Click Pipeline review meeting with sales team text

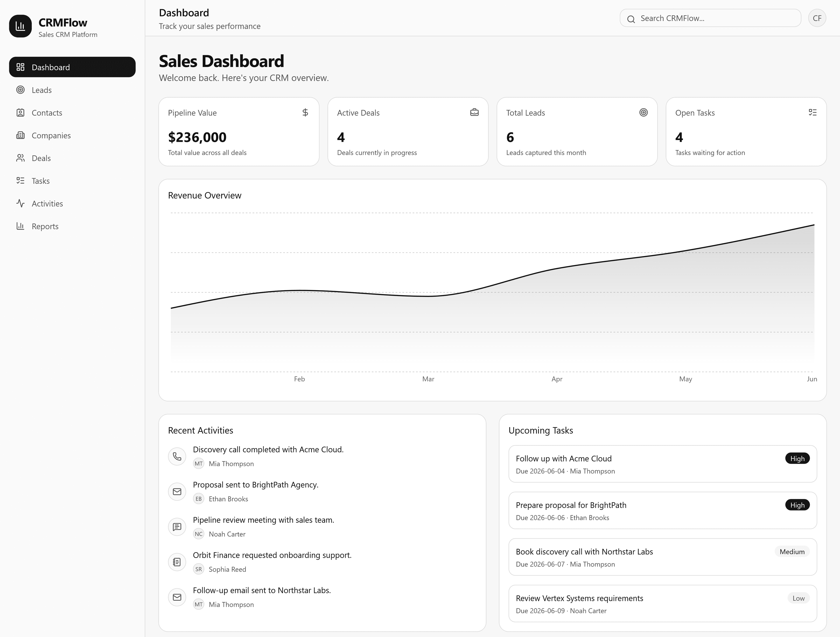tap(264, 520)
